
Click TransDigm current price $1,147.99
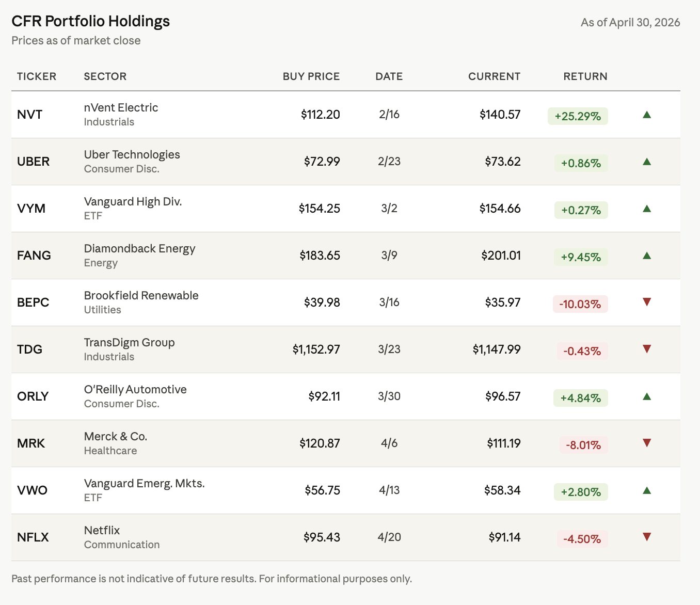click(x=497, y=349)
